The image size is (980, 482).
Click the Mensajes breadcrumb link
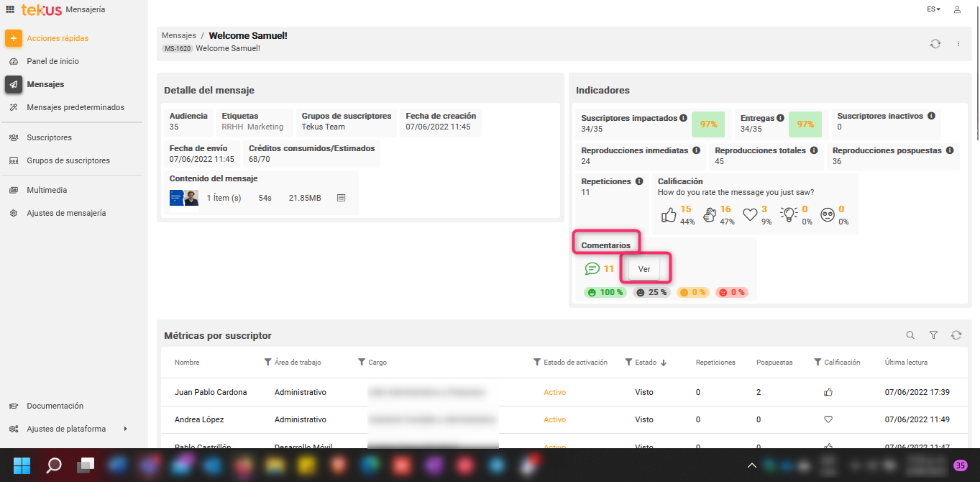click(x=179, y=35)
